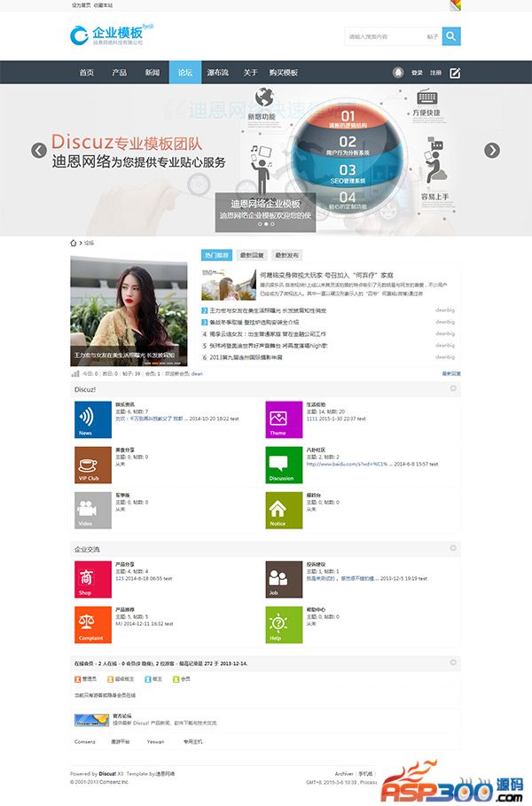Click the QQ login bell icon in navbar
This screenshot has height=806, width=532.
(x=398, y=73)
